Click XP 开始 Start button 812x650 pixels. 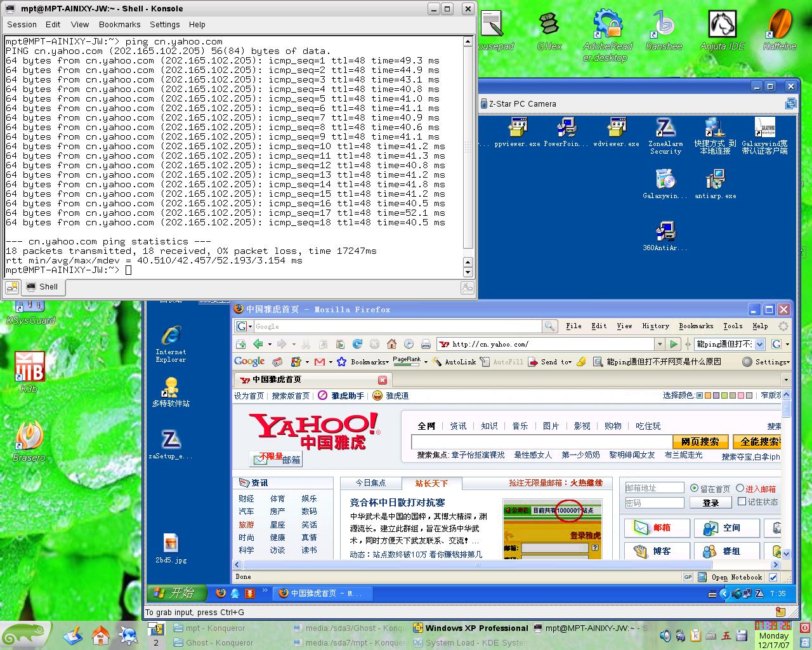pos(178,593)
